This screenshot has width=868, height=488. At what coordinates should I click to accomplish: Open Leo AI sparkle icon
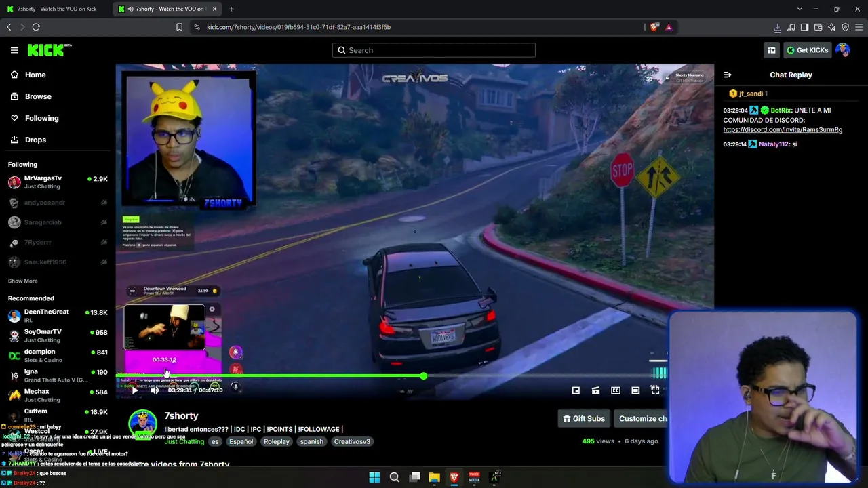click(831, 27)
